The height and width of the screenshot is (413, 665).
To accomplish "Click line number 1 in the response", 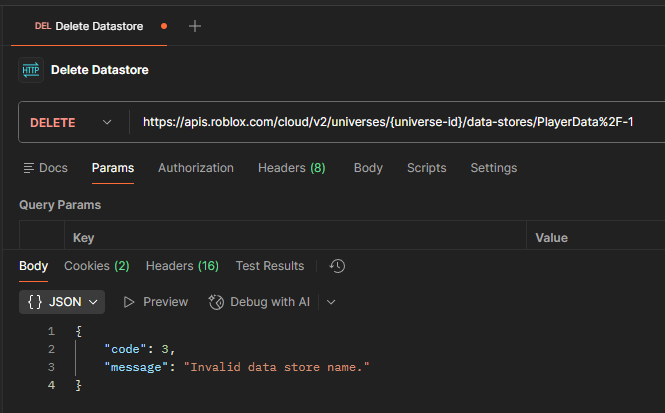I will coord(51,331).
